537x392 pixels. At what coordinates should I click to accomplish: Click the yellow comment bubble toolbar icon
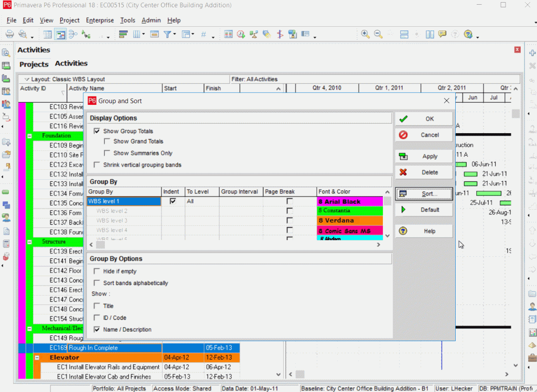tap(443, 34)
